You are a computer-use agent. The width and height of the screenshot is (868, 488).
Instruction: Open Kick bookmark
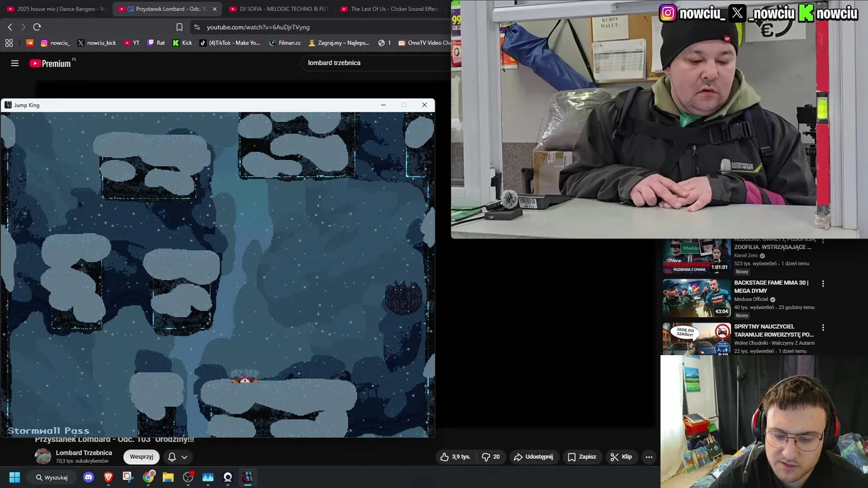182,43
